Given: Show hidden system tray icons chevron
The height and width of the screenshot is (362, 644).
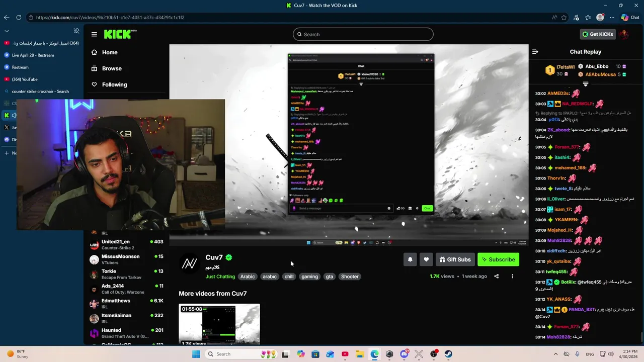Looking at the screenshot, I should click(555, 354).
